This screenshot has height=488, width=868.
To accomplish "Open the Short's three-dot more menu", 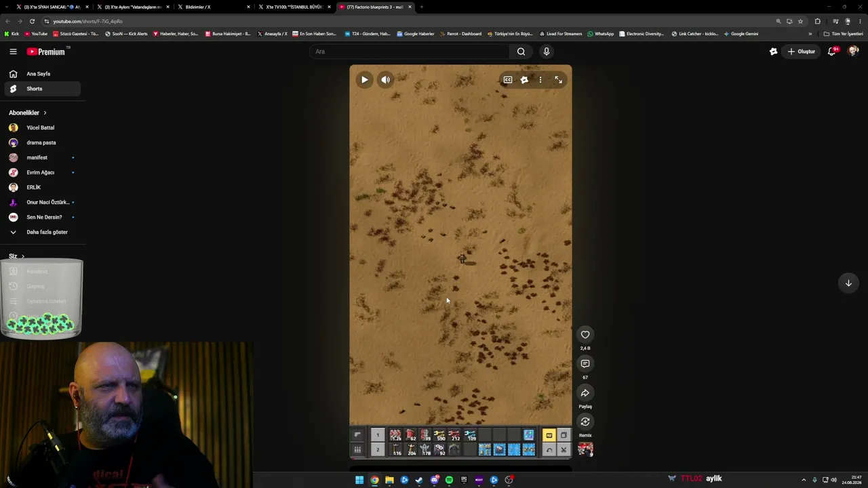I will (x=540, y=80).
